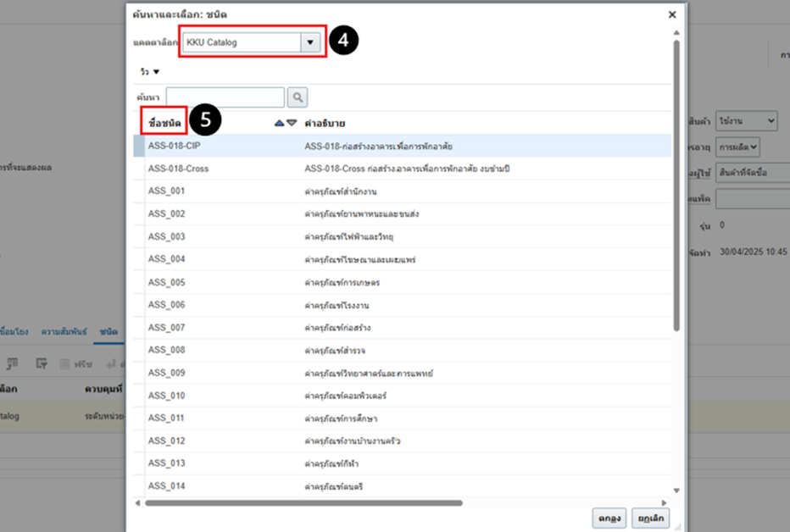Click the dialog's horizontal scrollbar thumb
This screenshot has height=532, width=790.
point(303,502)
